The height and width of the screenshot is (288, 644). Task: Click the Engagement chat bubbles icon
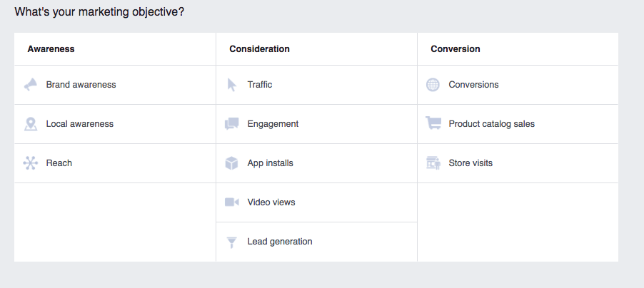click(231, 124)
